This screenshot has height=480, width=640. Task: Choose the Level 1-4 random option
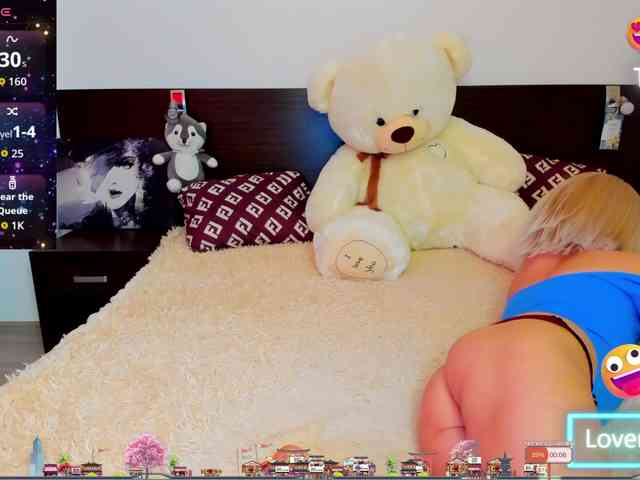point(16,133)
